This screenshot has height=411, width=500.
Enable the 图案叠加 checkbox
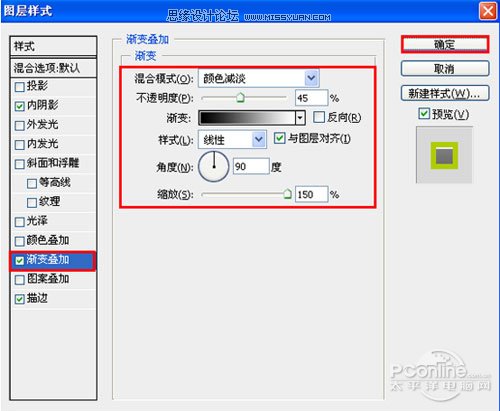(x=20, y=280)
